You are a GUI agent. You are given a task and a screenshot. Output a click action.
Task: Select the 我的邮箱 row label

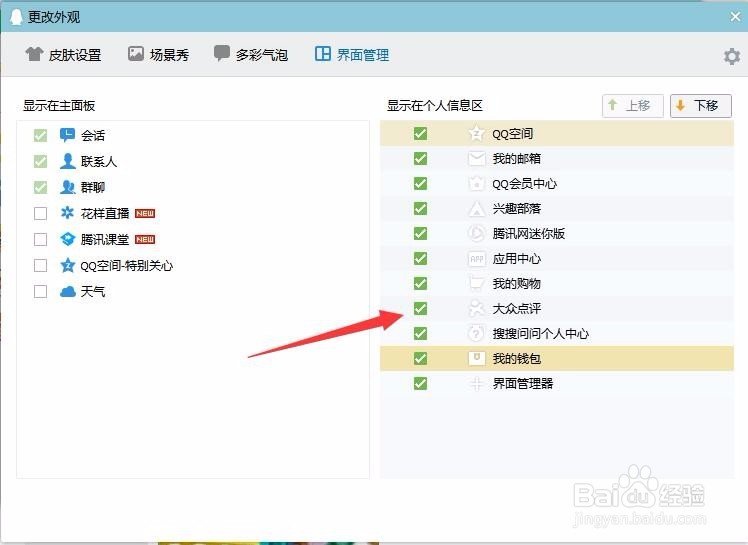coord(517,158)
